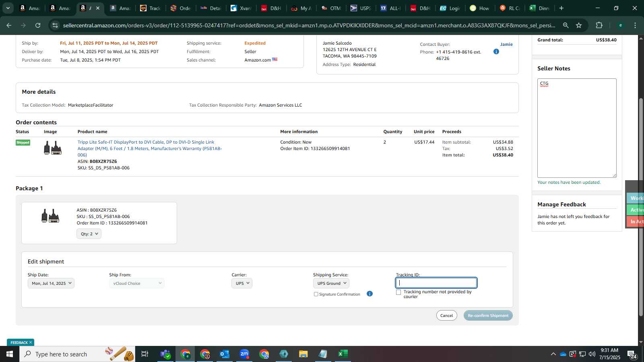Show hidden system tray icons
The image size is (644, 362).
click(553, 354)
